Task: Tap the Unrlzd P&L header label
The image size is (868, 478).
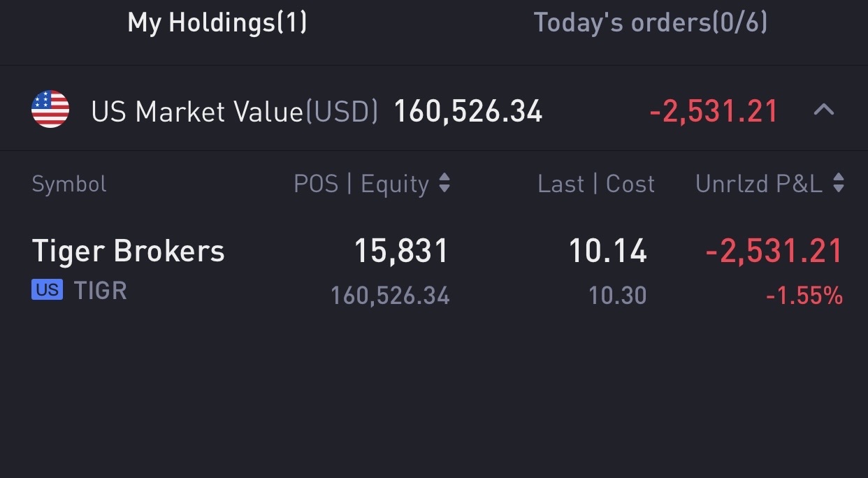Action: pos(758,184)
